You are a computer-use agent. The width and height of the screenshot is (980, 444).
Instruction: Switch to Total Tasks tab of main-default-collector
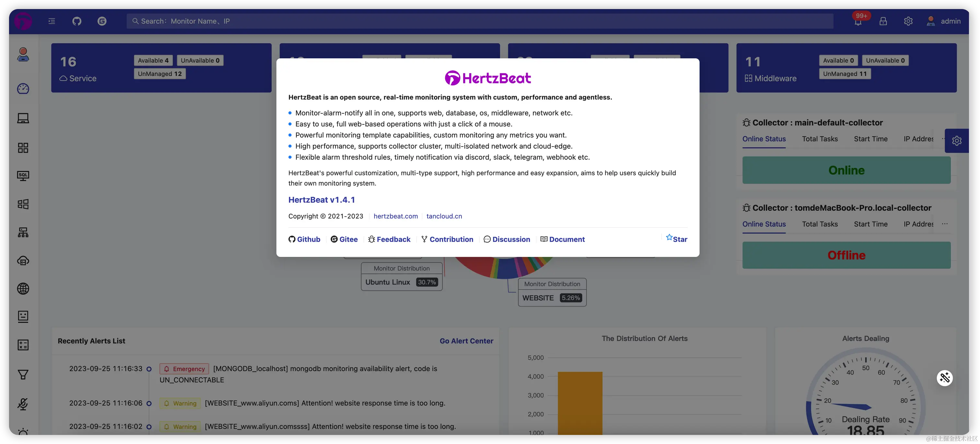click(820, 139)
